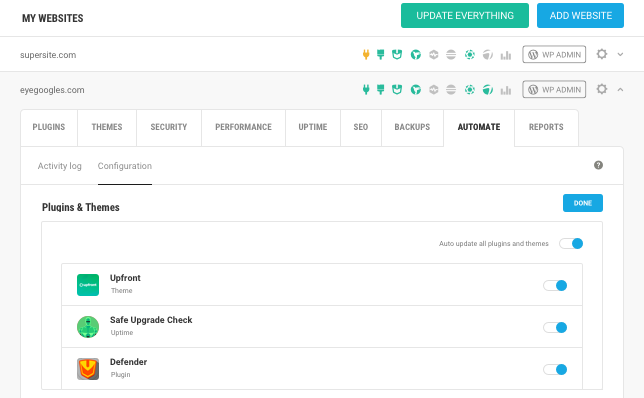Click the themes paintbrush icon for eyegoogles.com

381,89
